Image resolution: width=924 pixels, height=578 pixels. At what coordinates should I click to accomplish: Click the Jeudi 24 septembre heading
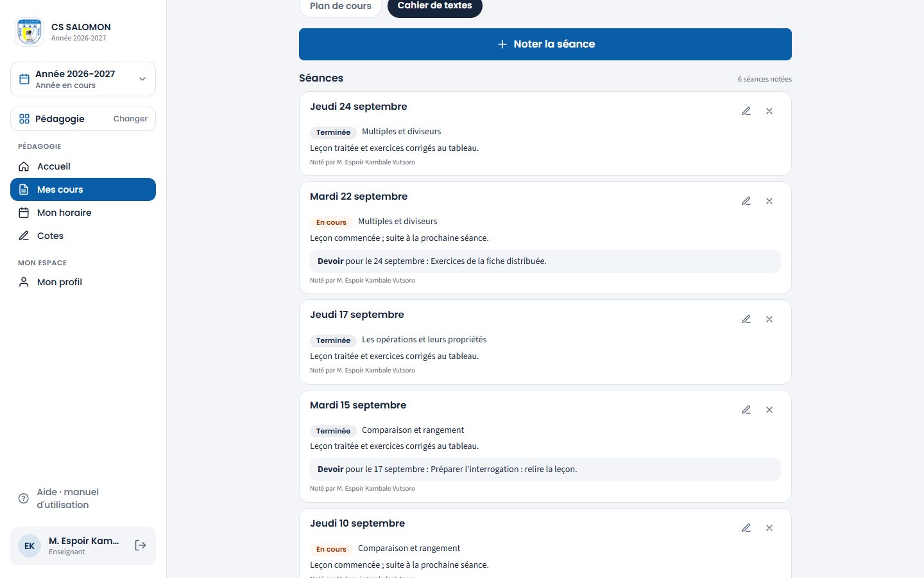(x=358, y=107)
